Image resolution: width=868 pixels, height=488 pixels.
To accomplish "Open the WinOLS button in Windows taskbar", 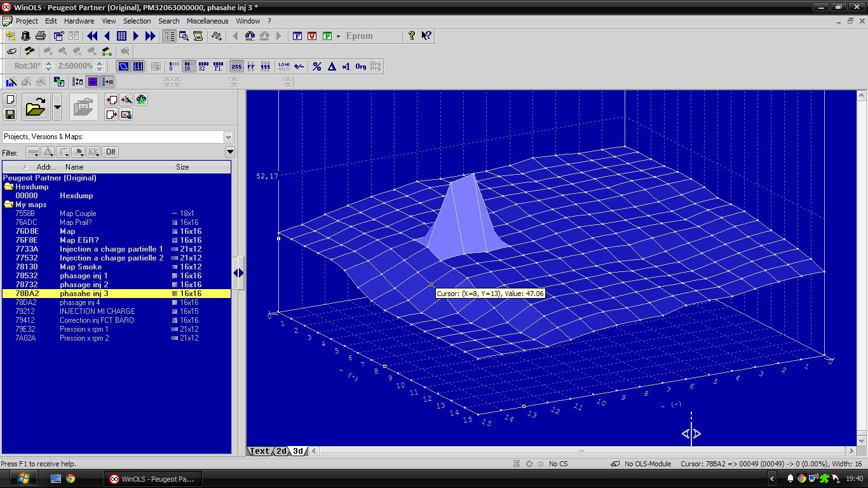I will 153,478.
